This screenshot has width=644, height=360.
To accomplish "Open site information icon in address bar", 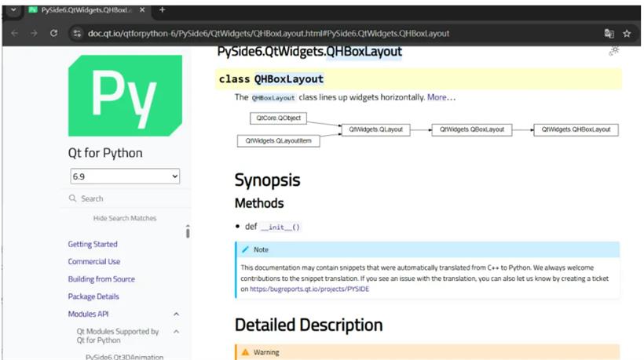I will pos(77,34).
